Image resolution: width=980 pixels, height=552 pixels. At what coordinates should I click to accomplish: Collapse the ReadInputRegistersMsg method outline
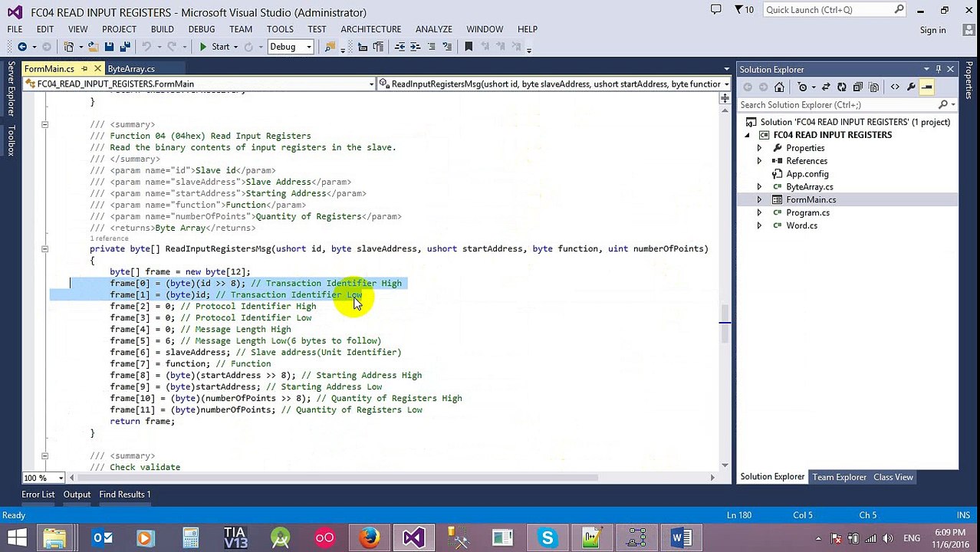tap(44, 248)
